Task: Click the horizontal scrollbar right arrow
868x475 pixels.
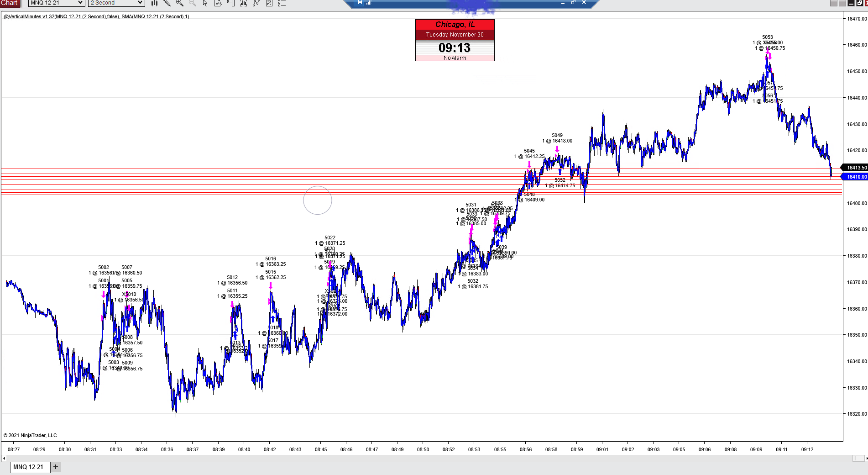Action: (866, 458)
